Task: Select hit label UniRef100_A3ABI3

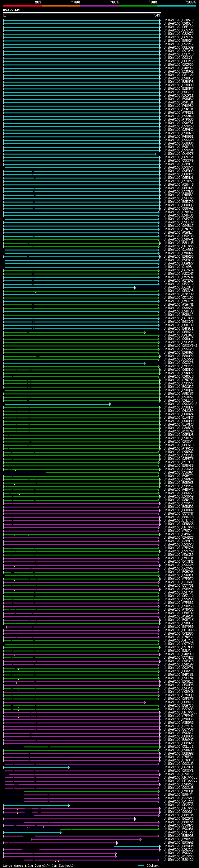Action: [178, 428]
